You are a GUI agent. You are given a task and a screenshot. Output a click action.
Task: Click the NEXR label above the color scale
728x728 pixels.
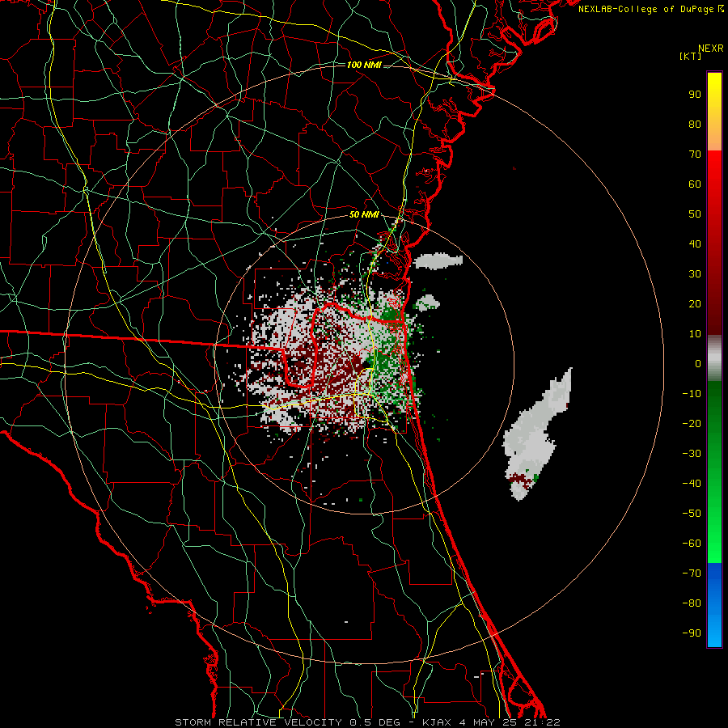point(711,49)
